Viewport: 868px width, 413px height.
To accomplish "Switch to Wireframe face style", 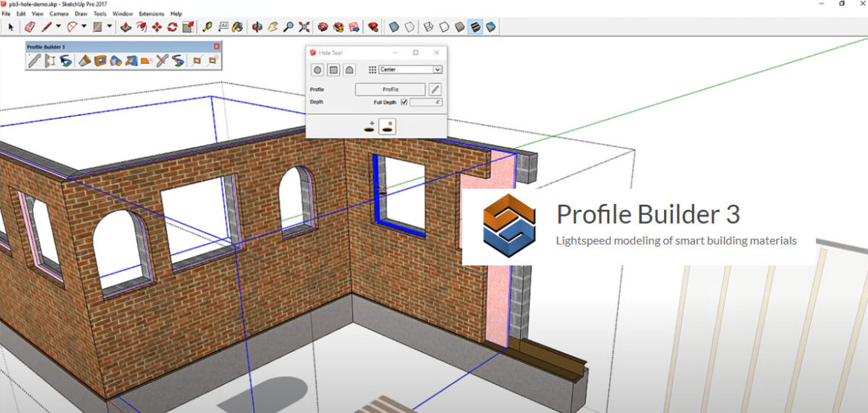I will tap(429, 27).
